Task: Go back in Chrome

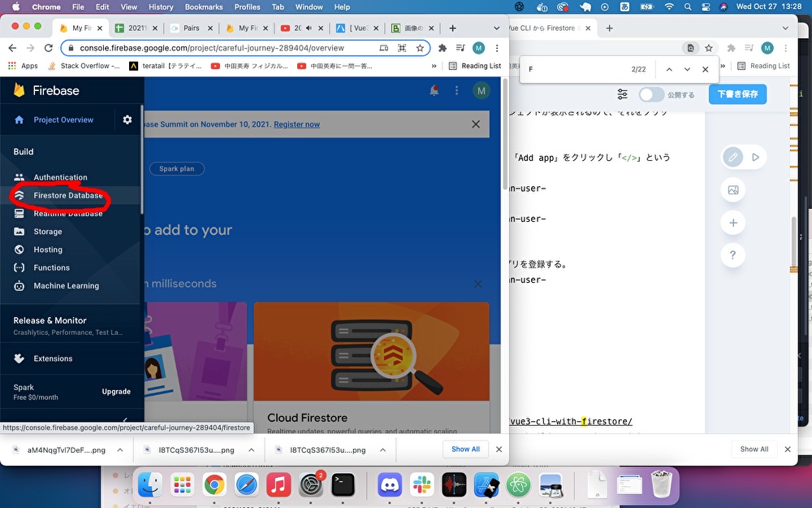Action: pyautogui.click(x=12, y=48)
